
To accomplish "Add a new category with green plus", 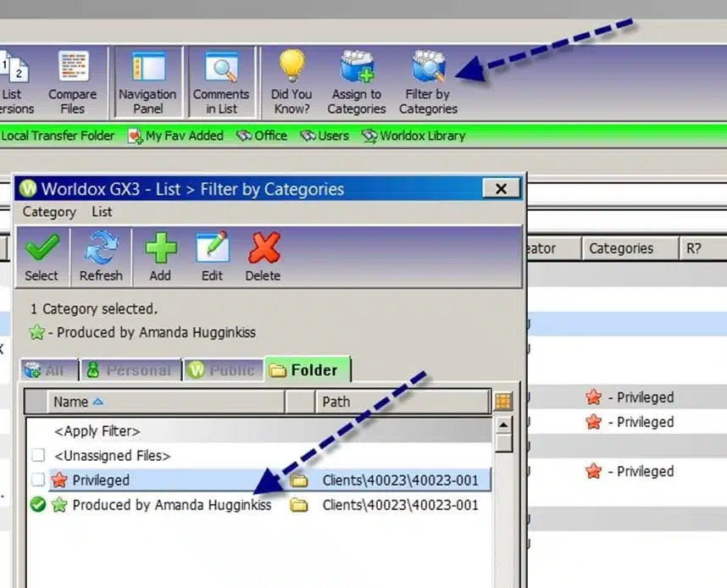I will pyautogui.click(x=160, y=257).
